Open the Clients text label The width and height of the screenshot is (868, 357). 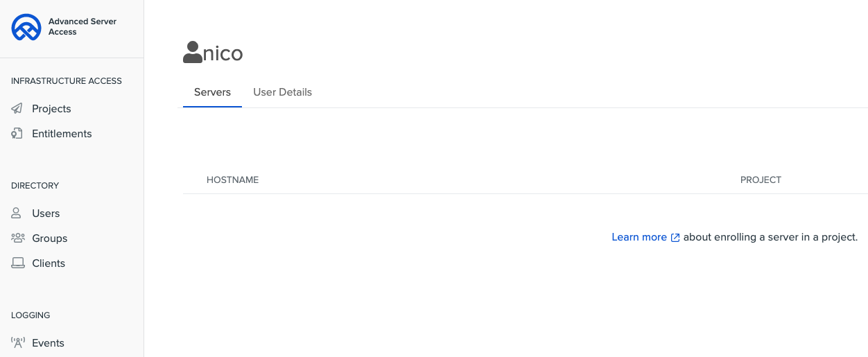click(49, 263)
